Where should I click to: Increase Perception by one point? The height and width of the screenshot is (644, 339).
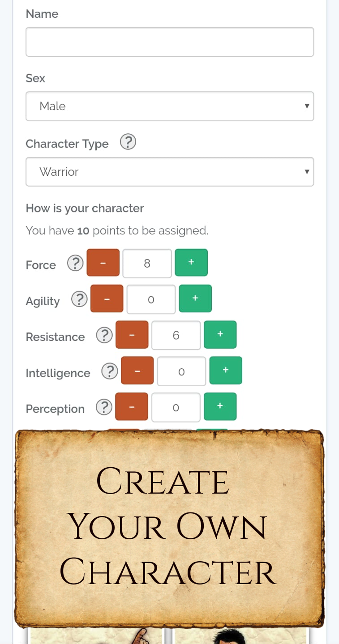coord(220,406)
